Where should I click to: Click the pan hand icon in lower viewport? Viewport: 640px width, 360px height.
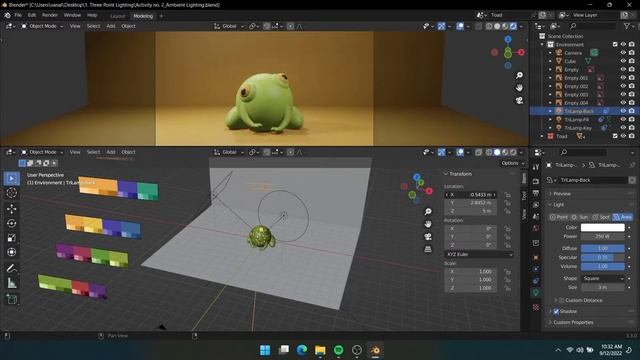click(428, 224)
